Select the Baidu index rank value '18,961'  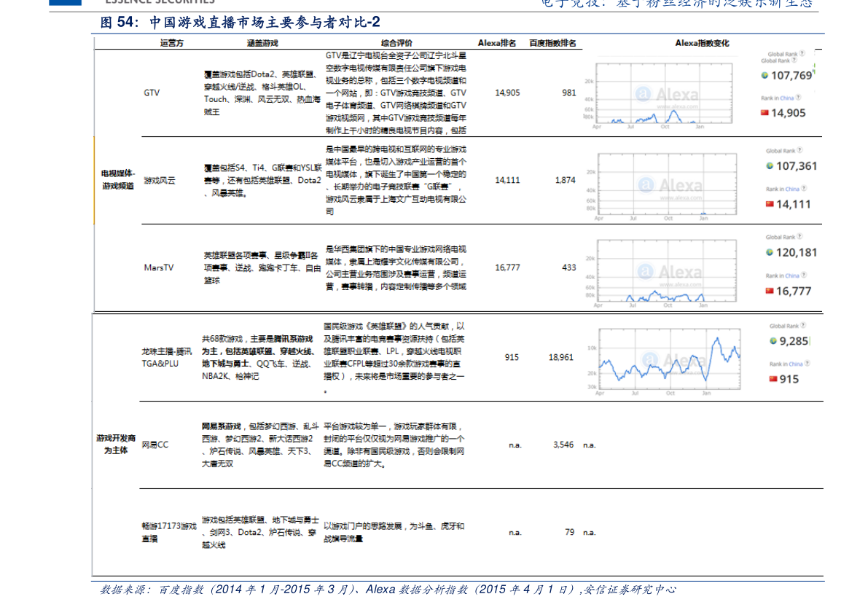pos(560,358)
